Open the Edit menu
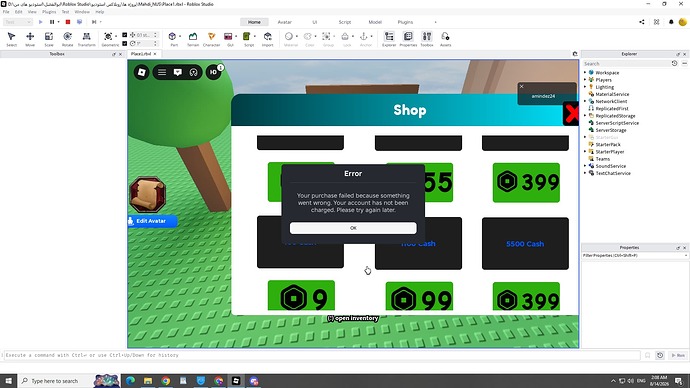This screenshot has height=388, width=690. click(x=18, y=12)
